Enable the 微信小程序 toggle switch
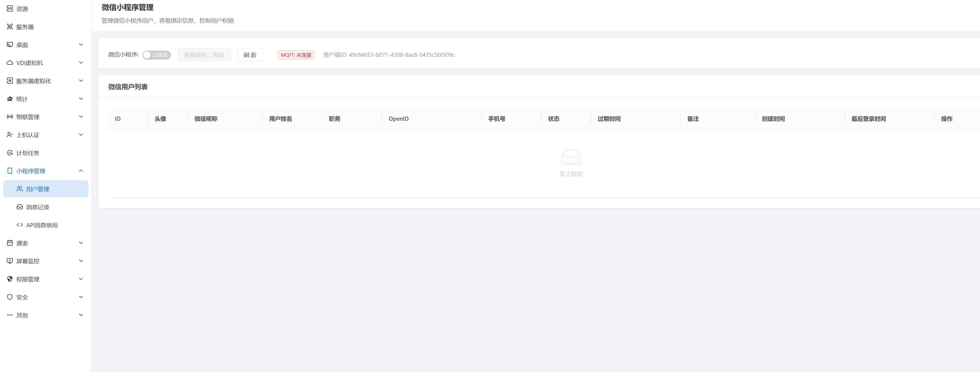Image resolution: width=980 pixels, height=372 pixels. (x=156, y=55)
